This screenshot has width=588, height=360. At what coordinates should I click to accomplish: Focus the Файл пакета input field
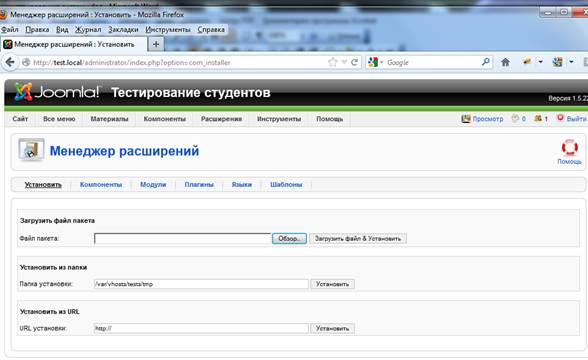(x=182, y=238)
